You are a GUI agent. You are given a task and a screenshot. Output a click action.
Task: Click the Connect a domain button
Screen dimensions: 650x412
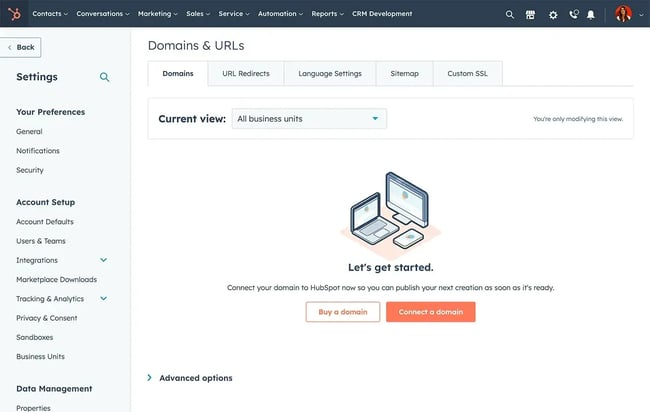(x=430, y=312)
